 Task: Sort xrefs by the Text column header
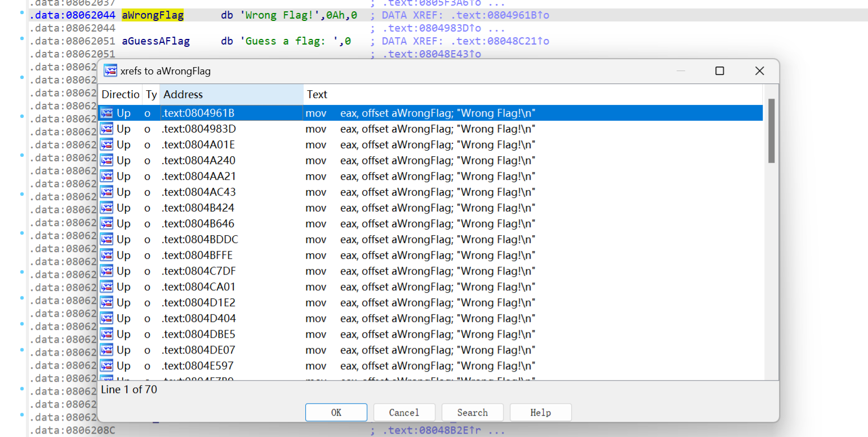click(x=317, y=94)
